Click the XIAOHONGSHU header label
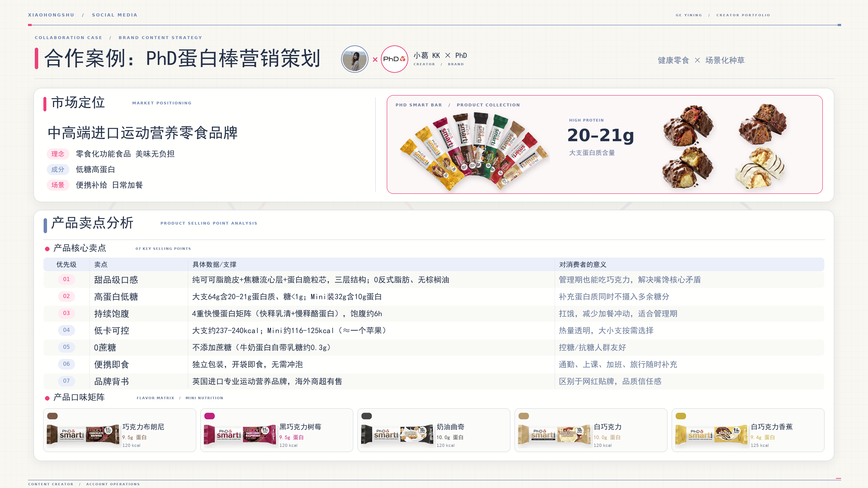Image resolution: width=868 pixels, height=488 pixels. click(x=51, y=15)
